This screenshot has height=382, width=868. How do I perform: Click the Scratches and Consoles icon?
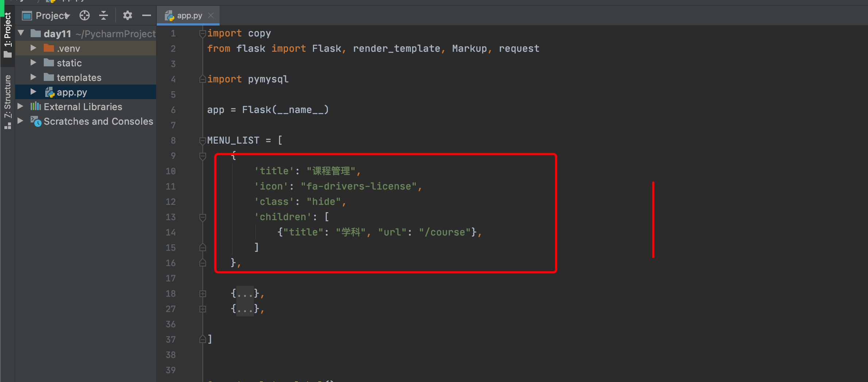[36, 121]
